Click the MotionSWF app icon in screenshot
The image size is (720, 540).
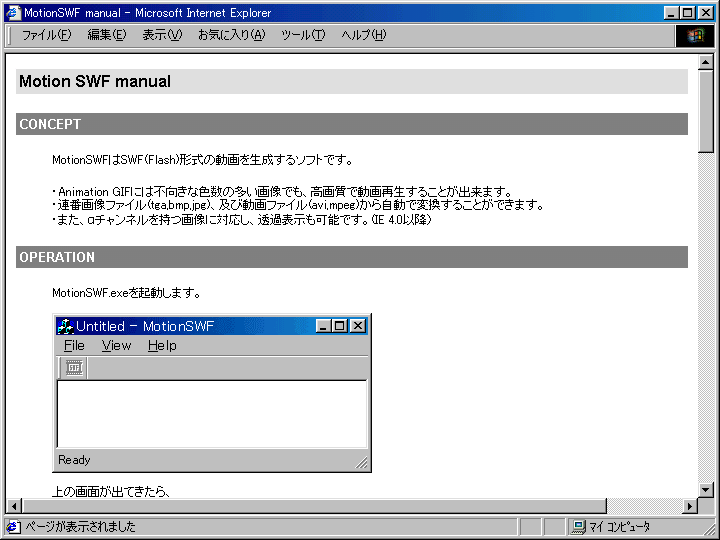pos(65,326)
